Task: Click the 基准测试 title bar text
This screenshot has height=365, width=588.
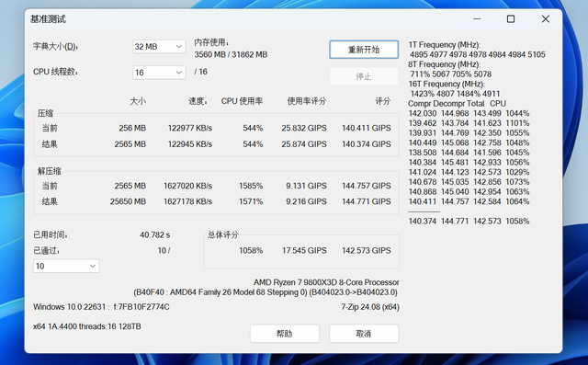Action: tap(48, 19)
